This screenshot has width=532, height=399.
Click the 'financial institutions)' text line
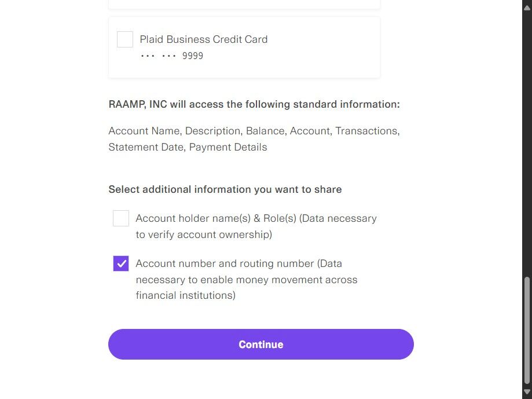click(185, 295)
